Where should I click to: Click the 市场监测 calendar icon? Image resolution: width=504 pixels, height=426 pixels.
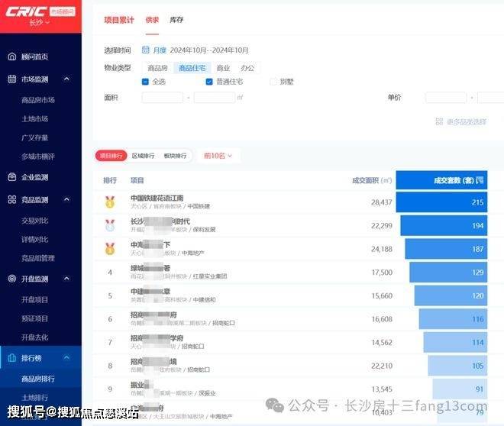[12, 79]
